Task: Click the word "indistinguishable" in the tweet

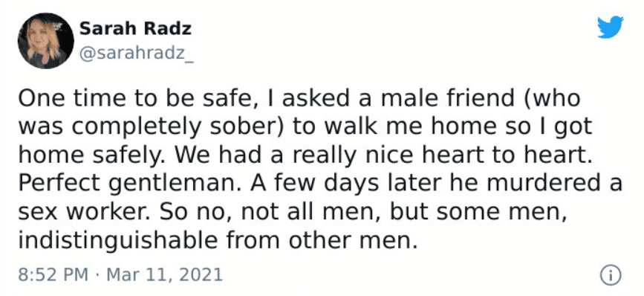Action: (x=117, y=241)
